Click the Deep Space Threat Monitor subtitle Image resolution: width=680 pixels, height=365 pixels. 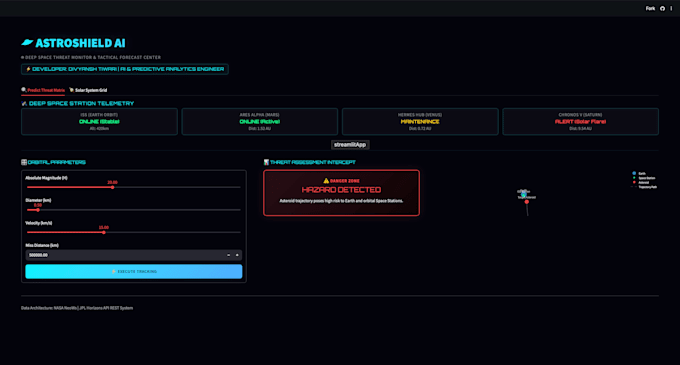91,57
